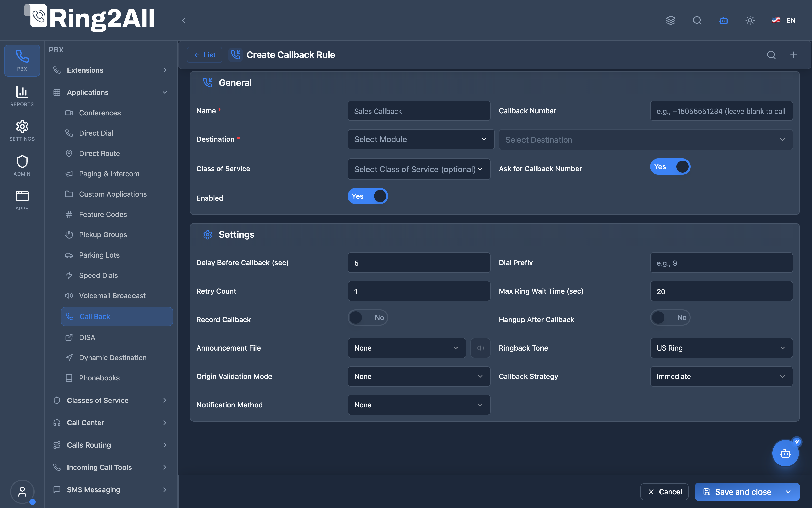Screen dimensions: 812x508
Task: Click the Cancel button
Action: (x=664, y=492)
